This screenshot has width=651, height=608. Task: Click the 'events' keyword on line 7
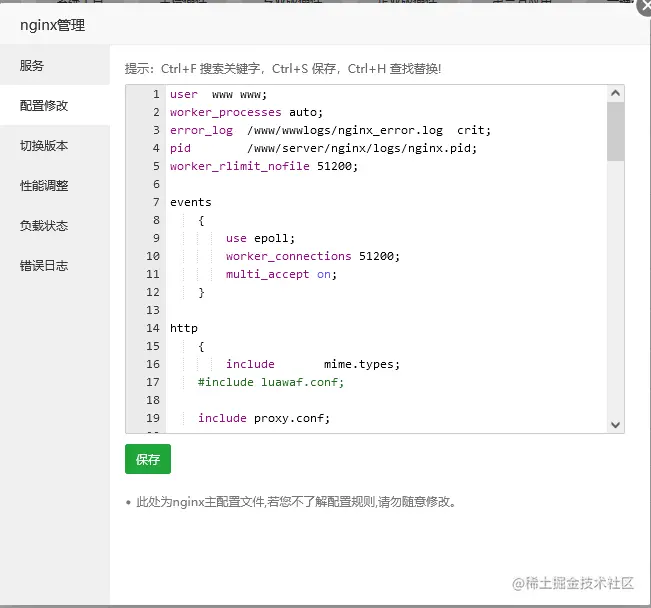pos(191,202)
